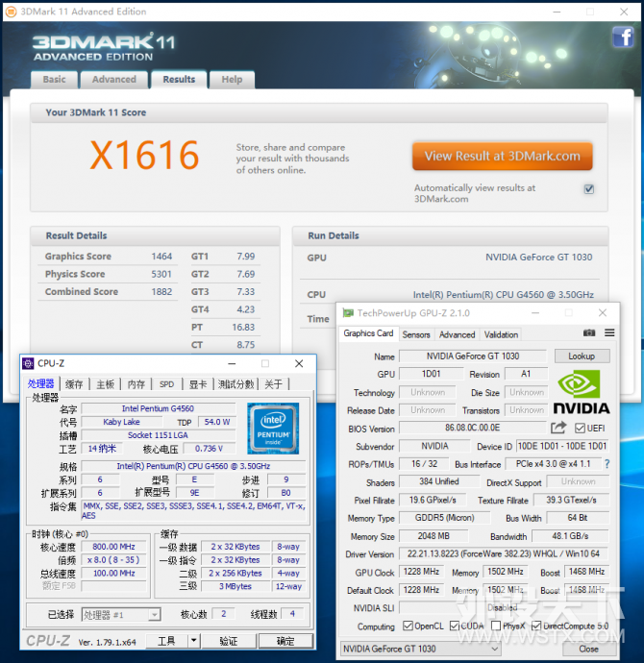Toggle the DirectCompute 5.0 checkbox

[536, 626]
